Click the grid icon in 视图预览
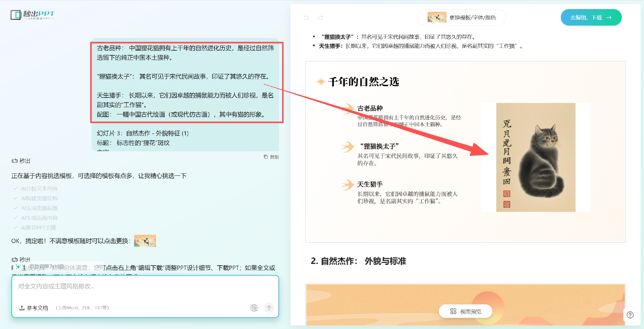 coord(453,311)
